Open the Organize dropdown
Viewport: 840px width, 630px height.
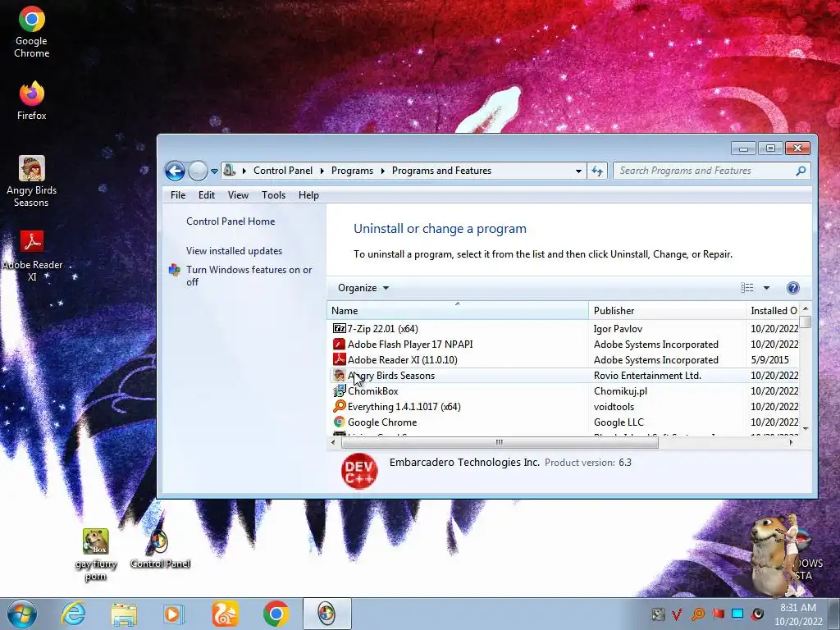[x=363, y=288]
